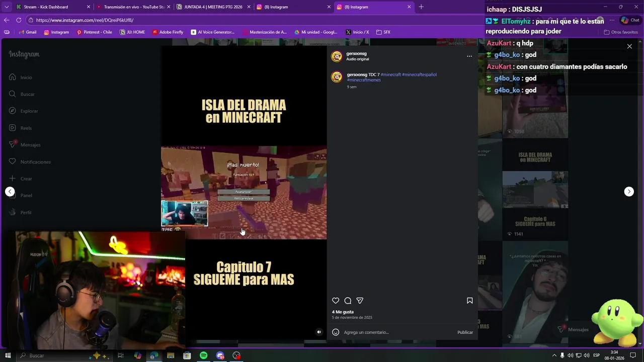Open the emoji picker in the comment box
Image resolution: width=644 pixels, height=362 pixels.
336,332
